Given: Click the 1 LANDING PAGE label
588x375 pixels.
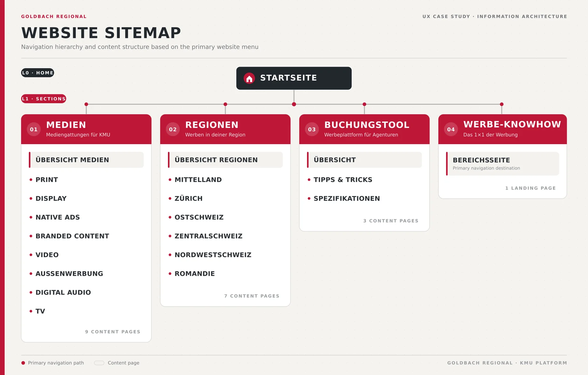Looking at the screenshot, I should (531, 188).
